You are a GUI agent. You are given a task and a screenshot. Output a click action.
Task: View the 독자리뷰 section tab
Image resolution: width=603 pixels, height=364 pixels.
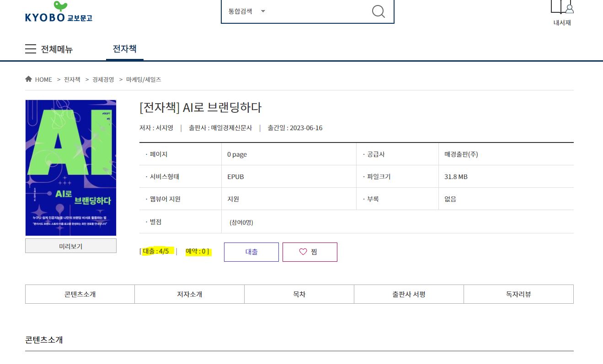click(518, 294)
